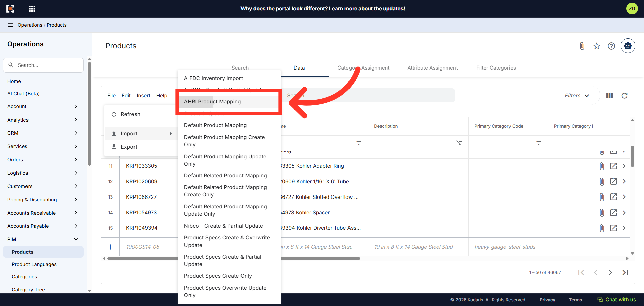Expand the CRM sidebar section
The width and height of the screenshot is (644, 306).
pyautogui.click(x=76, y=133)
